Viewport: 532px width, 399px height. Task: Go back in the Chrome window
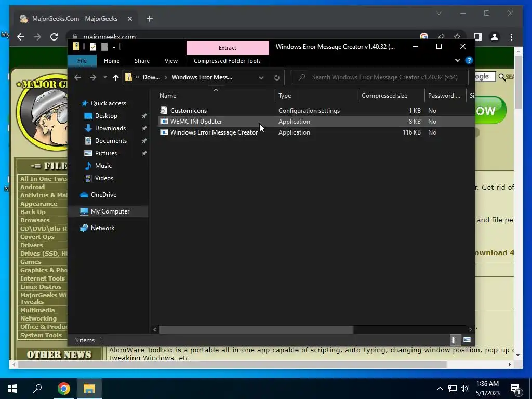coord(21,37)
